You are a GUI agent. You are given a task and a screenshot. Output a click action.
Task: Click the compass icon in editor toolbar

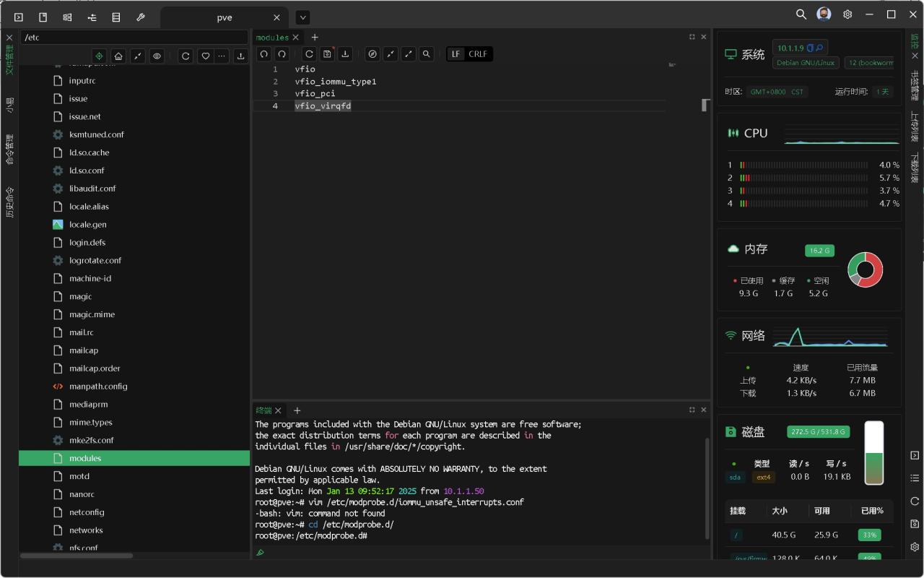pyautogui.click(x=372, y=54)
